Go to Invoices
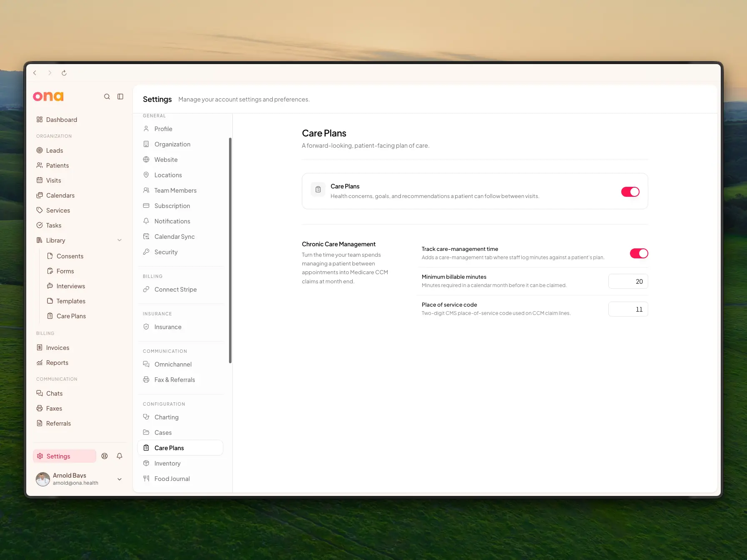The height and width of the screenshot is (560, 747). click(79, 348)
